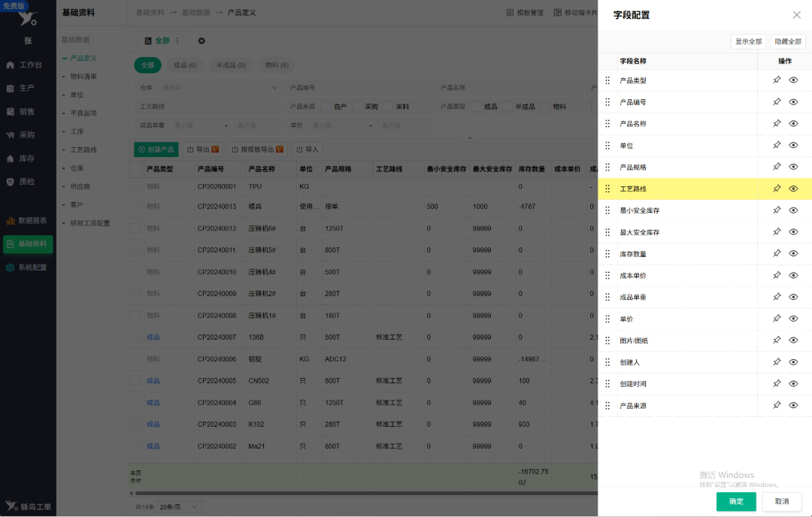Viewport: 812px width, 517px height.
Task: Collapse the filter panel chevron
Action: pyautogui.click(x=470, y=138)
